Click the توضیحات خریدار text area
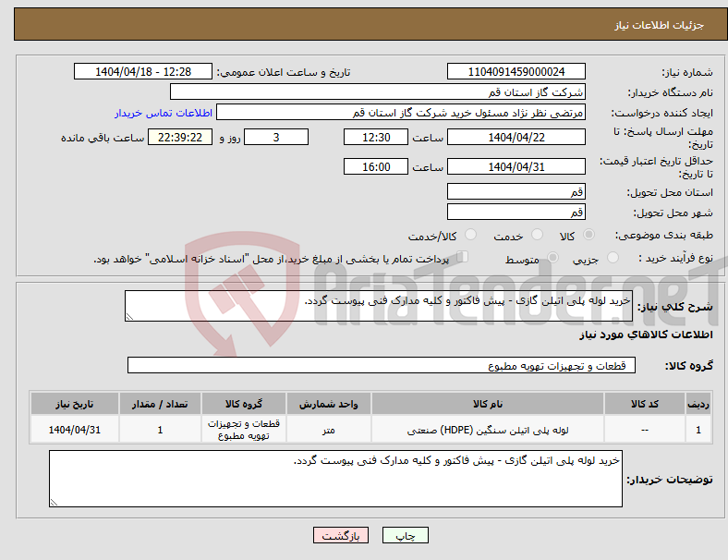This screenshot has height=560, width=728. 335,479
